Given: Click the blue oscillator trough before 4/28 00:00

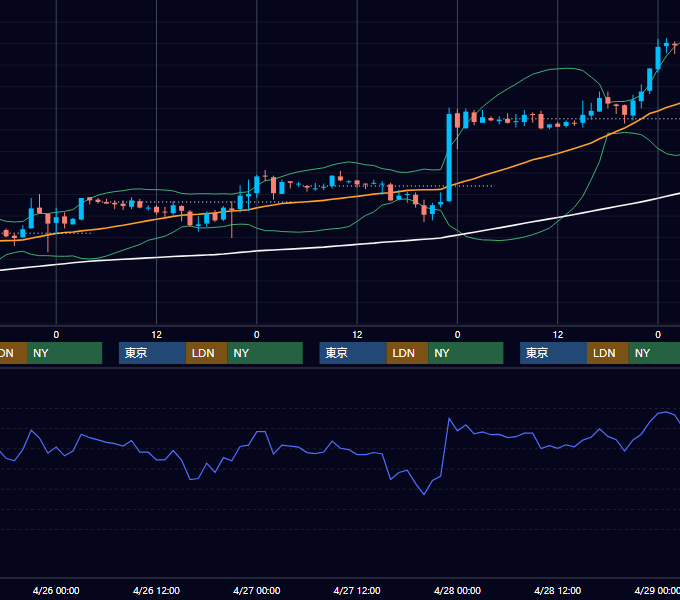Looking at the screenshot, I should tap(424, 494).
